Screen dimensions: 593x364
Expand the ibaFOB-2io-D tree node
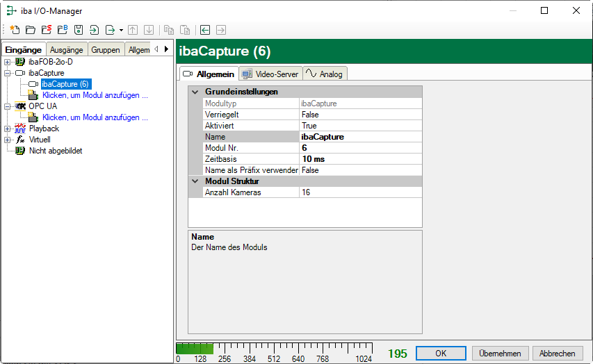coord(8,62)
